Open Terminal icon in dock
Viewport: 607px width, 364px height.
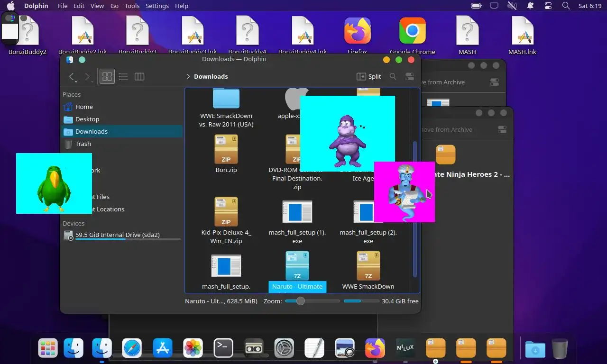click(x=223, y=348)
